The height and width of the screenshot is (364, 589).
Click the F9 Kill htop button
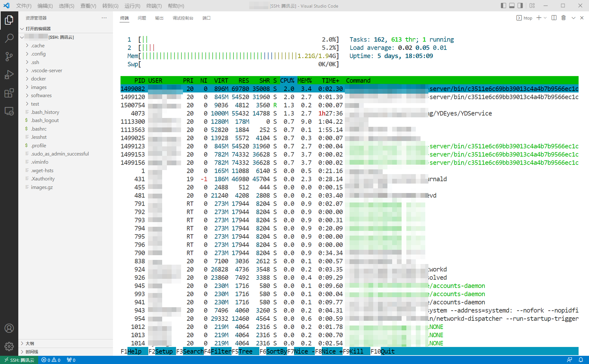[356, 351]
